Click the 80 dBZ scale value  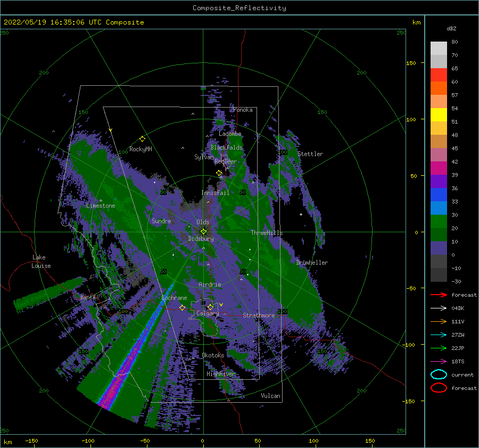[455, 42]
